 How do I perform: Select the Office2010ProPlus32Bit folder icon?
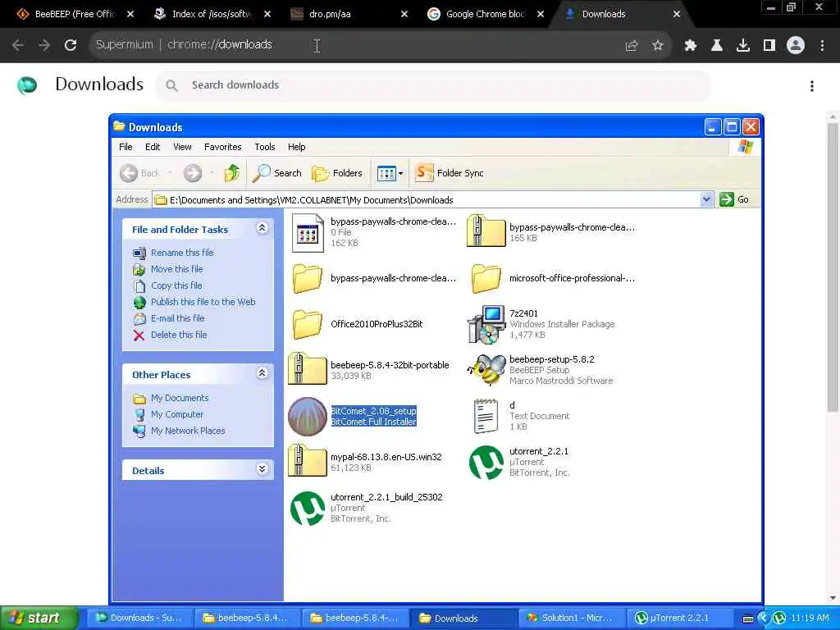[308, 324]
